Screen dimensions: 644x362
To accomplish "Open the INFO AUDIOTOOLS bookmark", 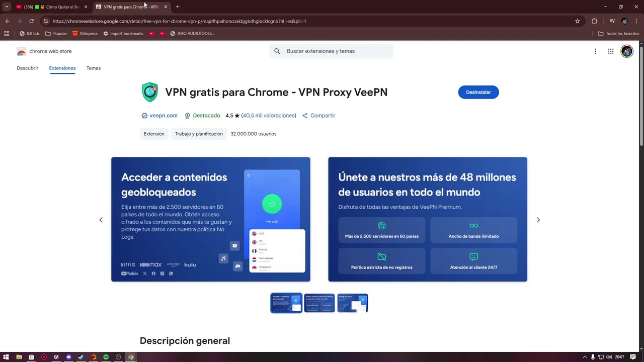I will click(192, 34).
